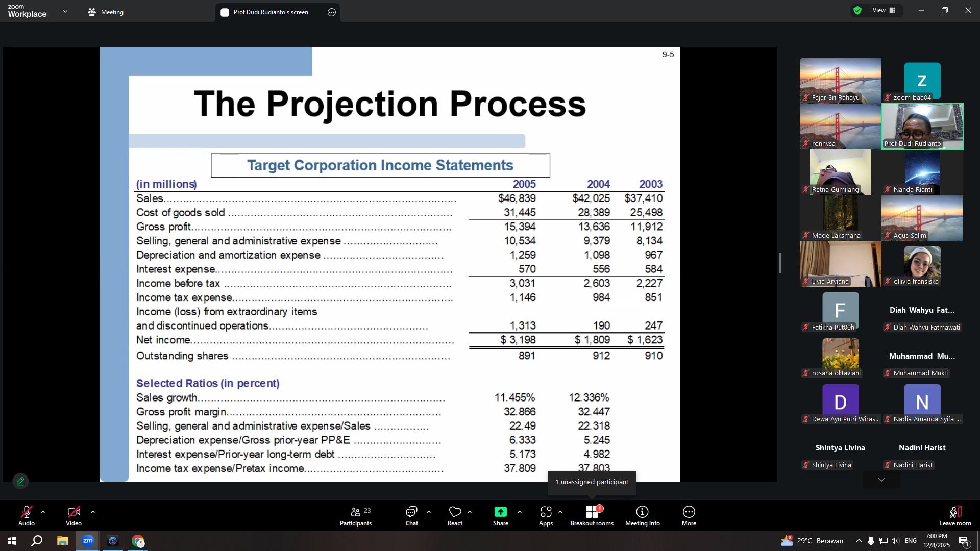Open the weather widget showing 29°C Berawan

point(812,541)
